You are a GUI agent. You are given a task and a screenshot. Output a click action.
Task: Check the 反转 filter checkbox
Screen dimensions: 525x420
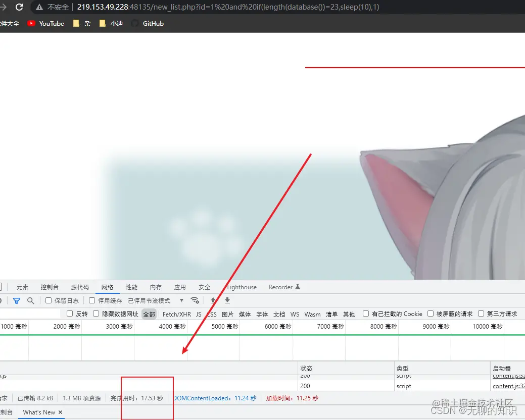click(x=69, y=313)
